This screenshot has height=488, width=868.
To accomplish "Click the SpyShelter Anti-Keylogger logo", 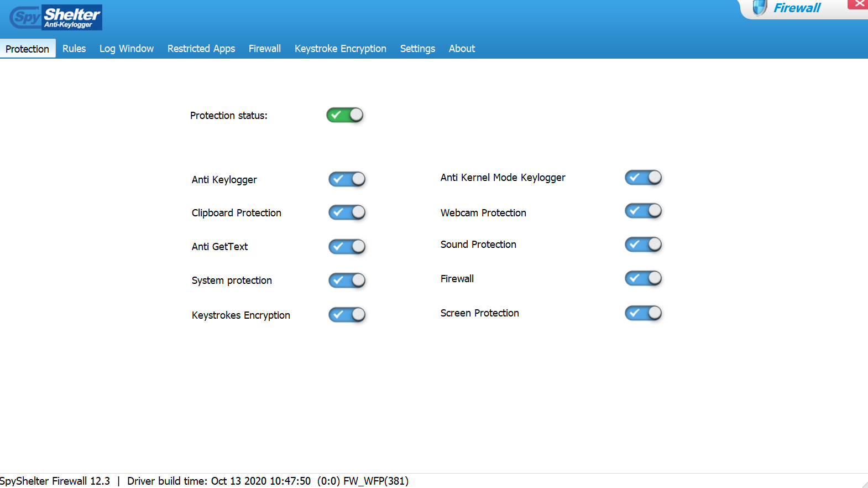I will tap(56, 18).
